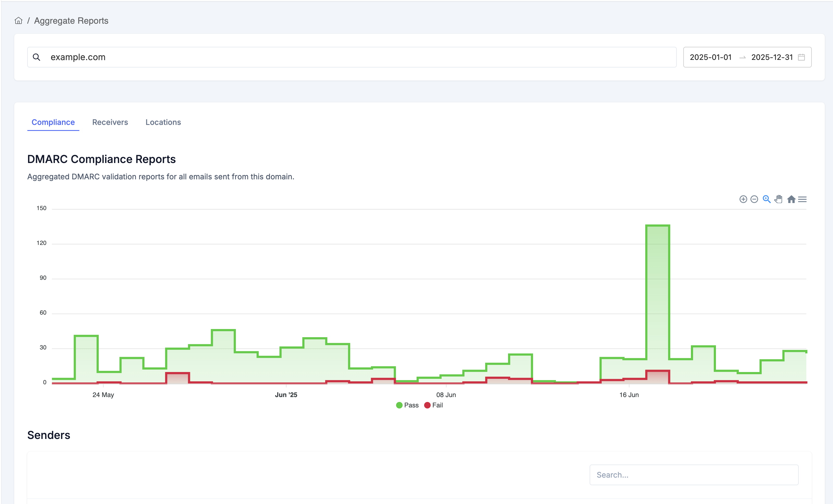The image size is (833, 504).
Task: Click the home icon in the breadcrumb
Action: pyautogui.click(x=19, y=20)
